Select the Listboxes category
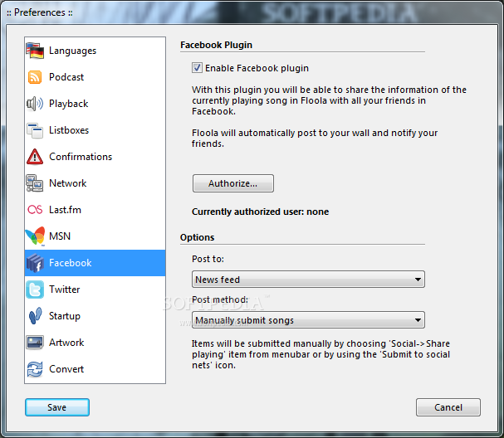The image size is (504, 438). click(x=95, y=130)
